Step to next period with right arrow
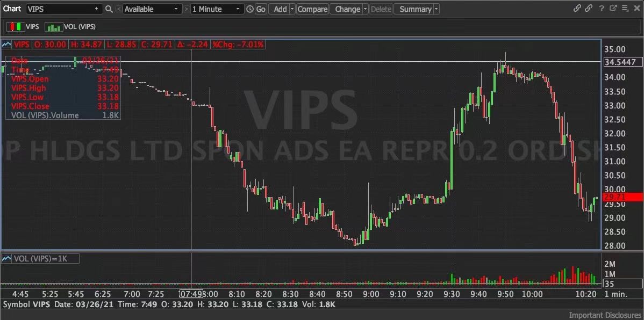The image size is (644, 320). pos(187,9)
